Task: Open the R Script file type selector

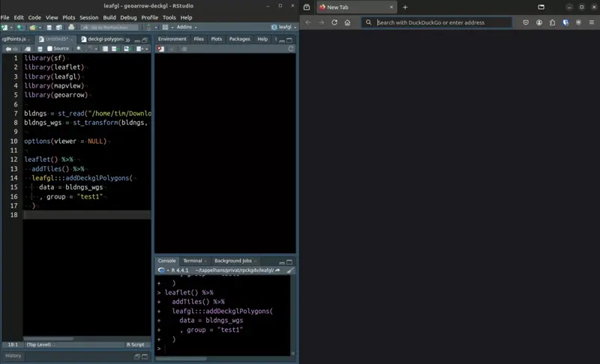Action: (x=136, y=345)
